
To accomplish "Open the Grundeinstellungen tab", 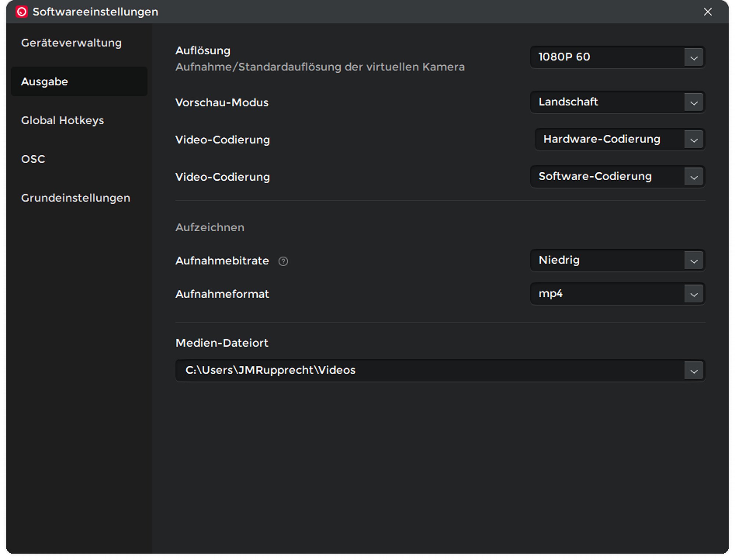I will [x=75, y=198].
